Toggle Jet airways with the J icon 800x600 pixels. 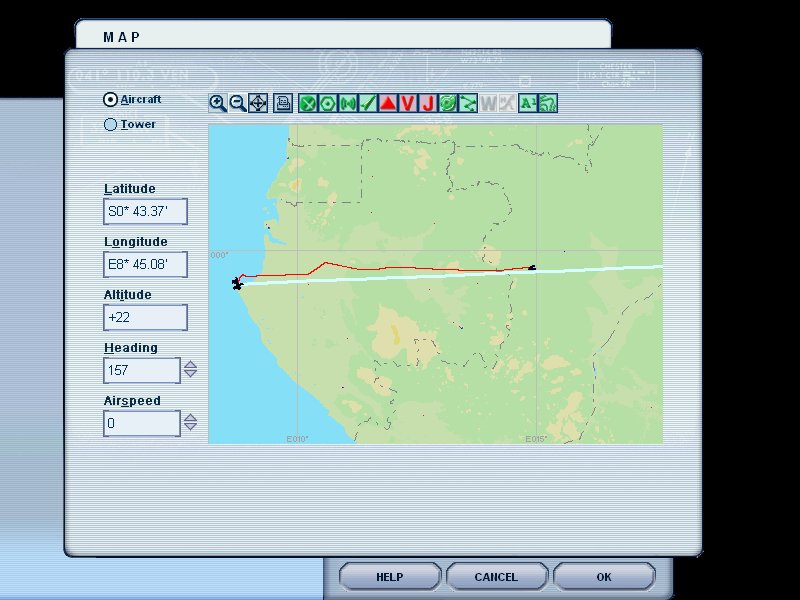(x=428, y=104)
